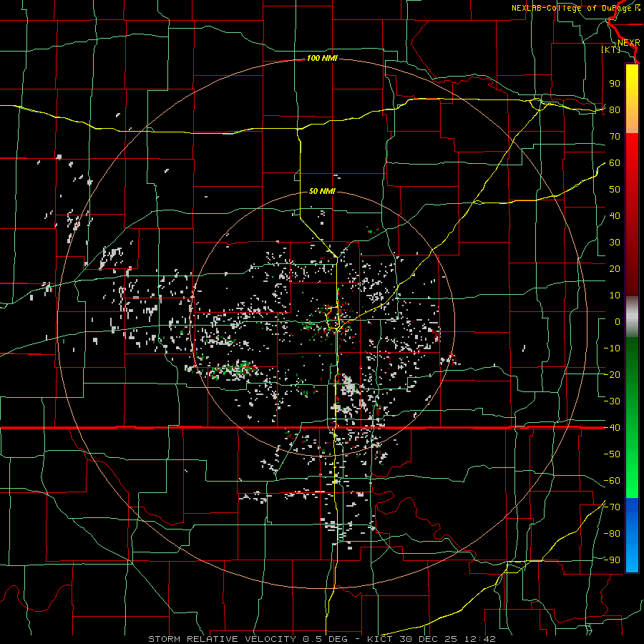Click the -10 knot scale label
Viewport: 644px width, 644px height.
pos(612,348)
